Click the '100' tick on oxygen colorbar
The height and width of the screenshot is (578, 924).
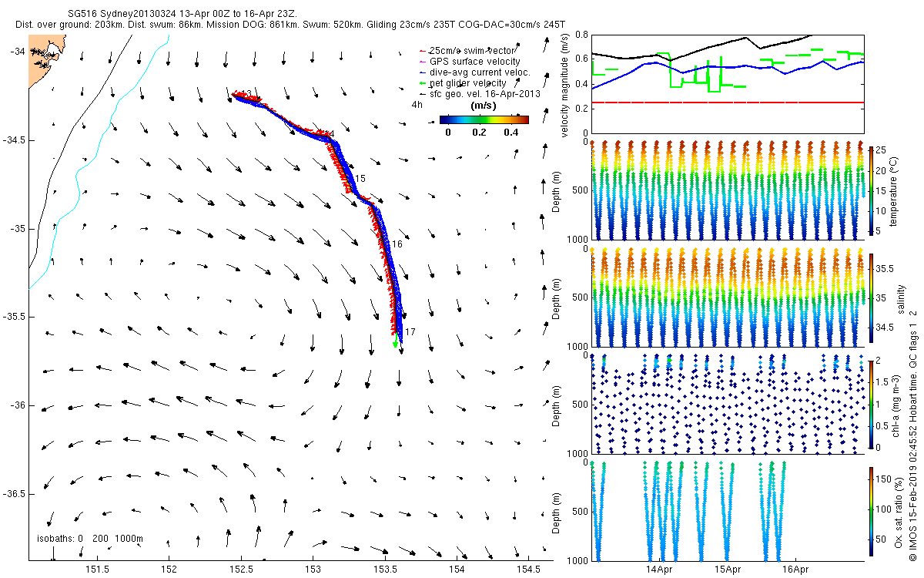click(x=885, y=509)
